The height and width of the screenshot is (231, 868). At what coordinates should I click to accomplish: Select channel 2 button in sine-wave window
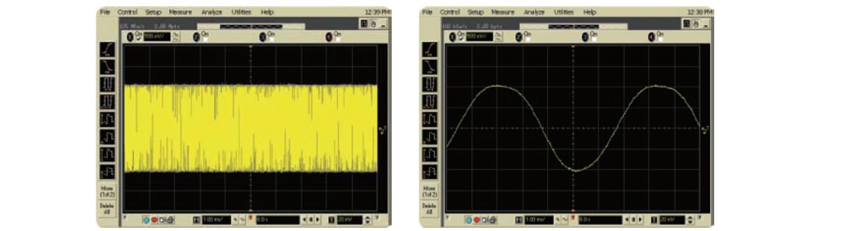tap(519, 37)
